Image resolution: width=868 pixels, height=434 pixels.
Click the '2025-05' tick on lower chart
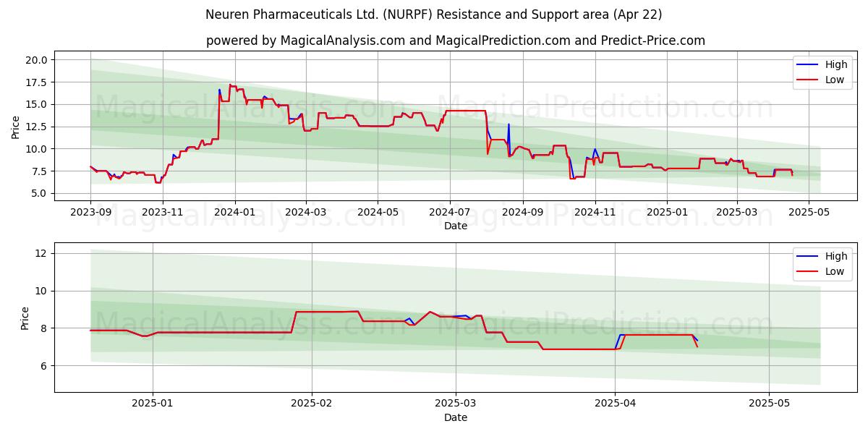(770, 403)
